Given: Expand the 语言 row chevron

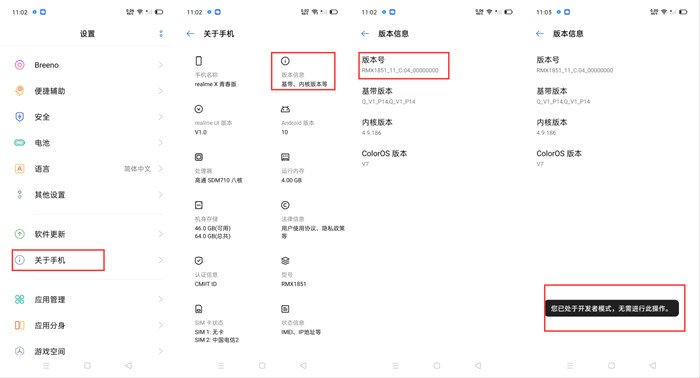Looking at the screenshot, I should [x=161, y=169].
